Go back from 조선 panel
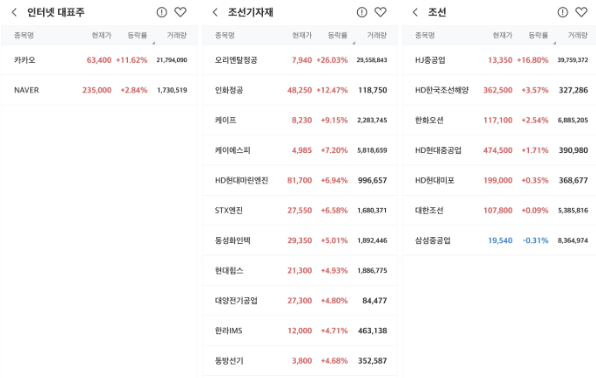The width and height of the screenshot is (596, 378). pos(415,13)
